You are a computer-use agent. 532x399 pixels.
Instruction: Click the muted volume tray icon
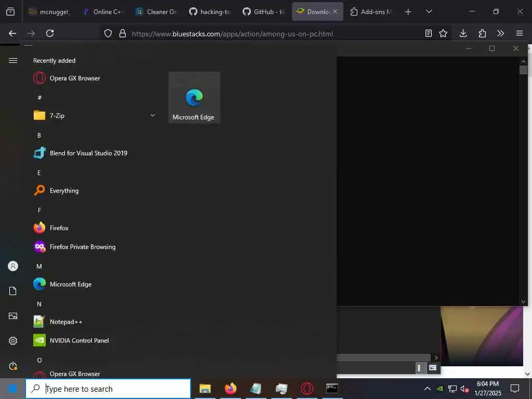pos(464,389)
